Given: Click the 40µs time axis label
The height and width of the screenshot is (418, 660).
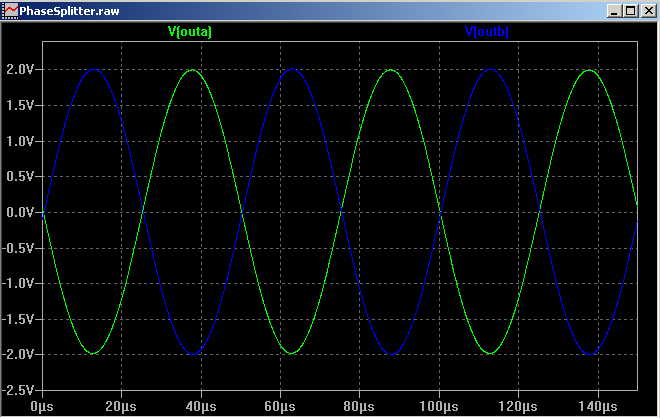Looking at the screenshot, I should pyautogui.click(x=201, y=406).
